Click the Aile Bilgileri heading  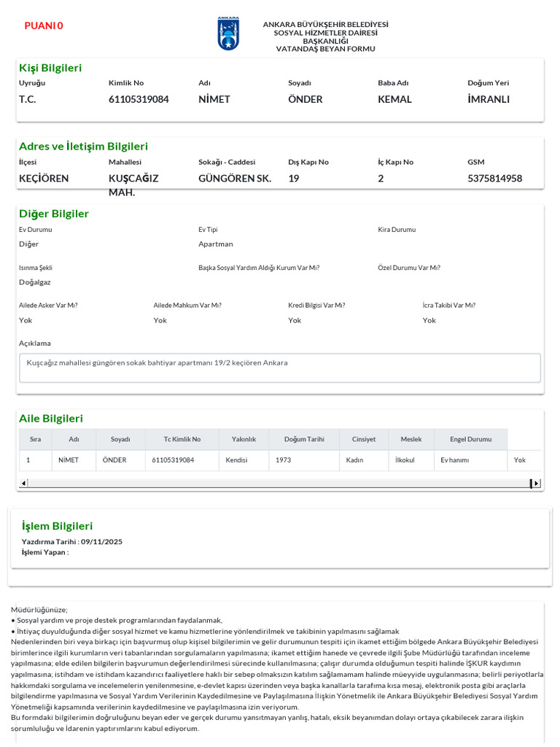coord(51,418)
